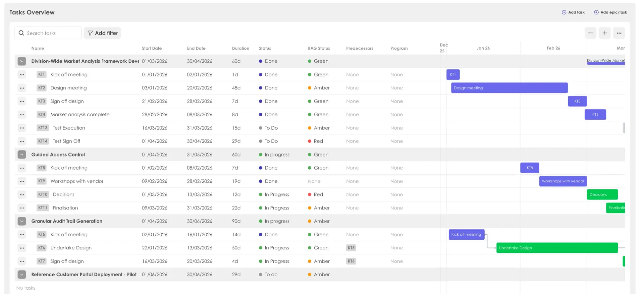This screenshot has width=644, height=294.
Task: Open row options for KT1 Kick off meeting
Action: 22,75
